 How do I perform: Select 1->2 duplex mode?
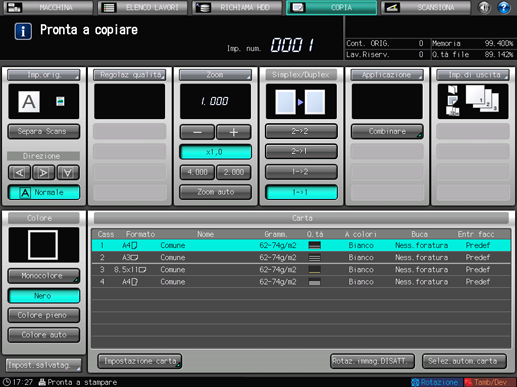pos(301,172)
